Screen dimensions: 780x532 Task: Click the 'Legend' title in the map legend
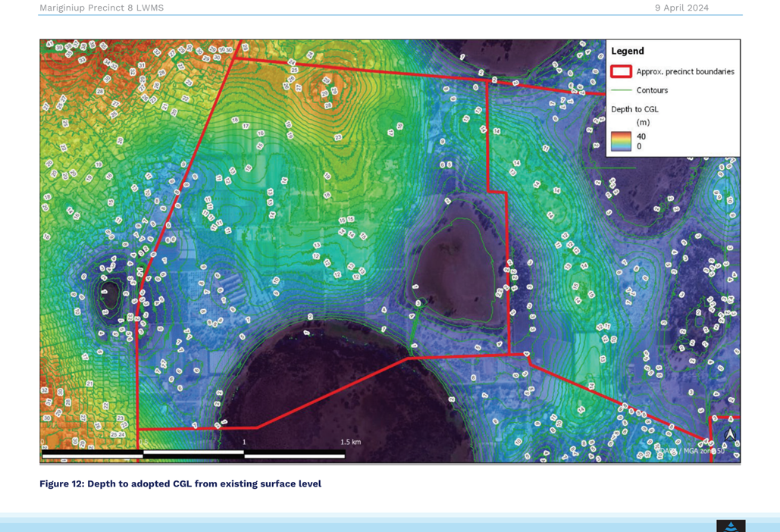628,51
